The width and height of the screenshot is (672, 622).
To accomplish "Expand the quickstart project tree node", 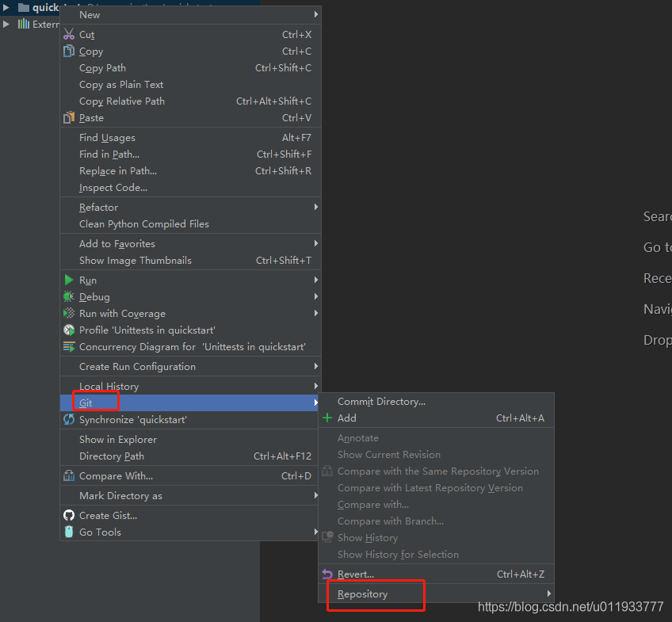I will (6, 7).
